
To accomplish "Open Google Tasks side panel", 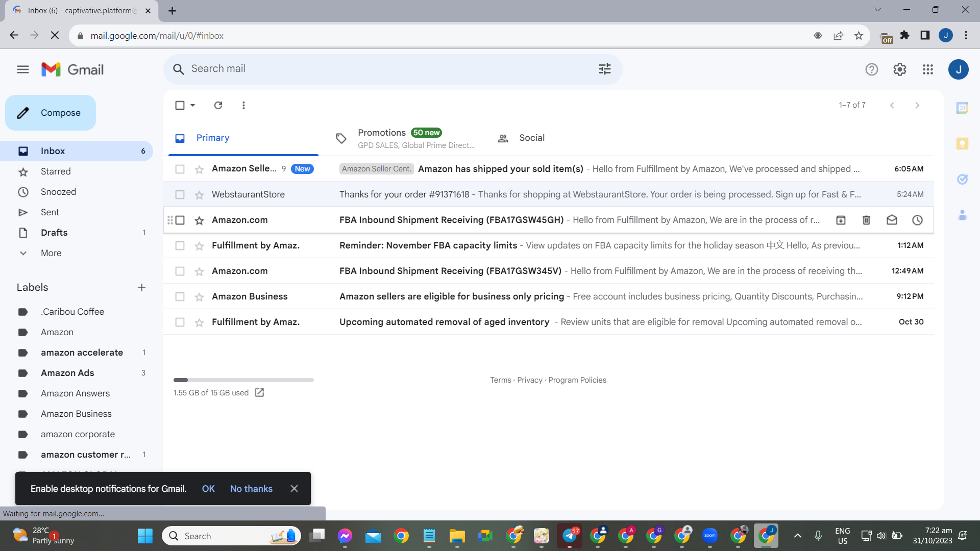I will pos(962,179).
